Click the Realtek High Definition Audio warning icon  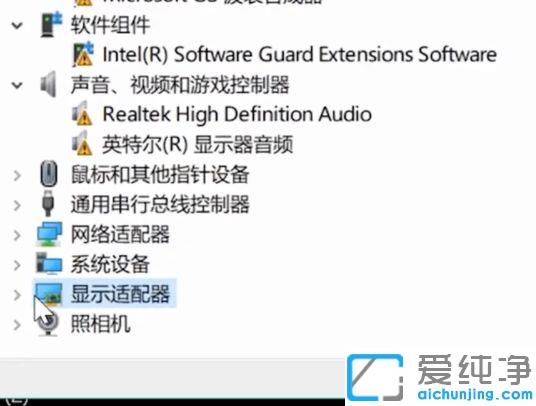82,114
